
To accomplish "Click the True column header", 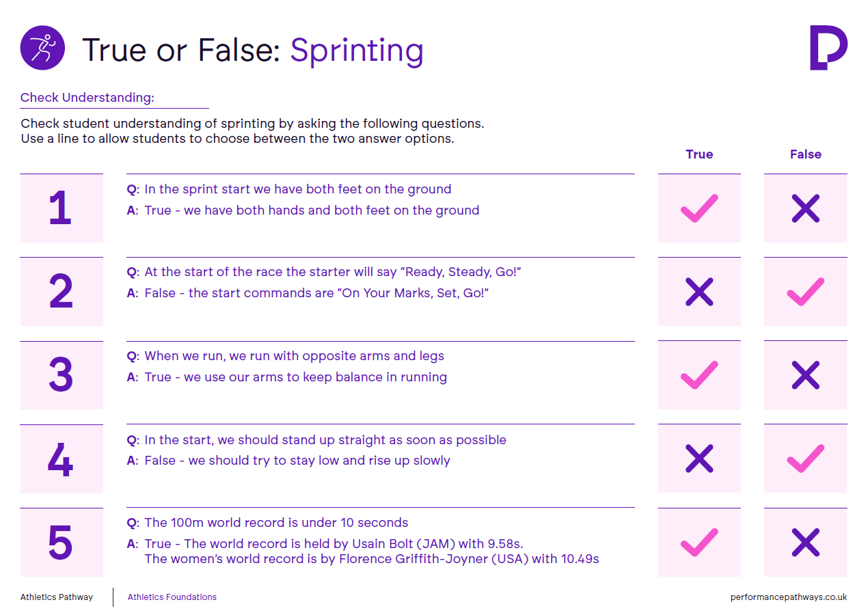I will [x=699, y=154].
